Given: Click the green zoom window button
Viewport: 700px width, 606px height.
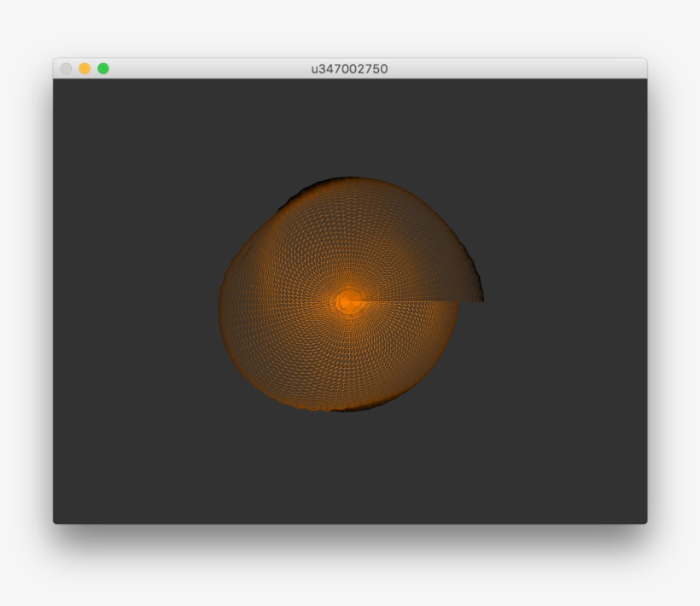Looking at the screenshot, I should coord(102,67).
